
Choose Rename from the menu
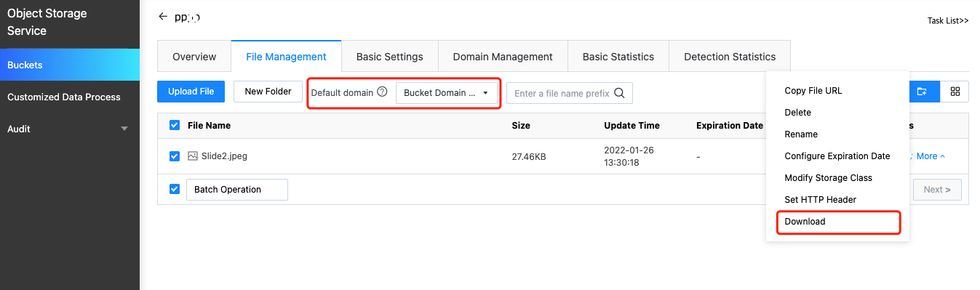click(x=837, y=134)
